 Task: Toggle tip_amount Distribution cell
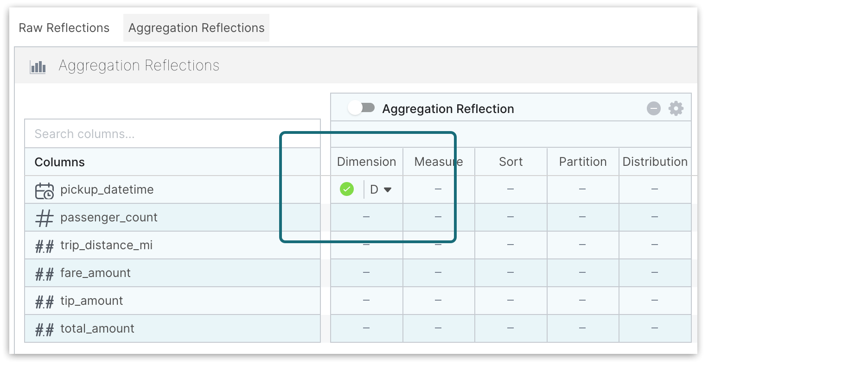[654, 300]
